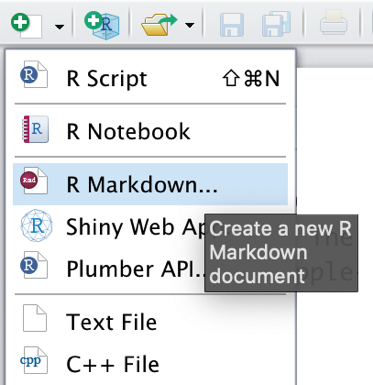
Task: Select R Script from the menu
Action: click(150, 78)
